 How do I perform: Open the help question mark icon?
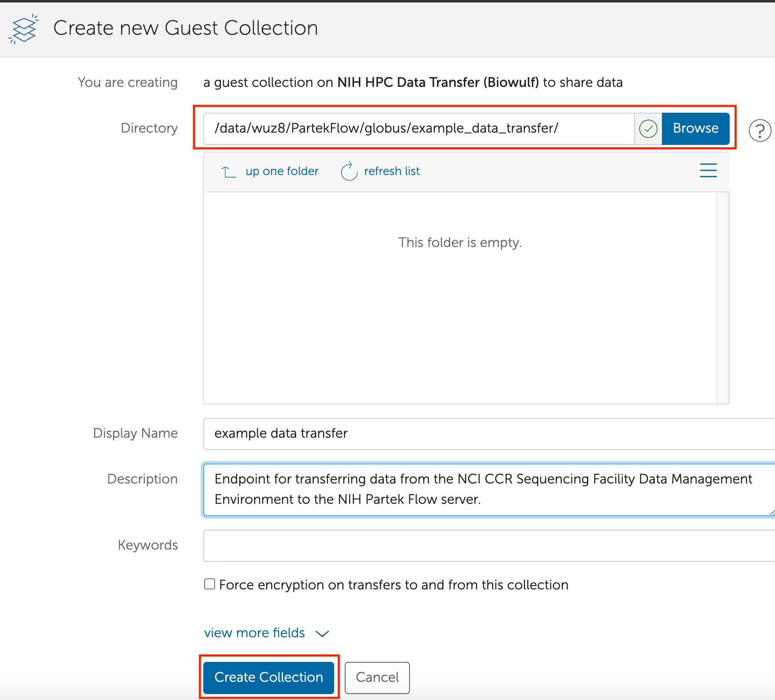tap(760, 131)
